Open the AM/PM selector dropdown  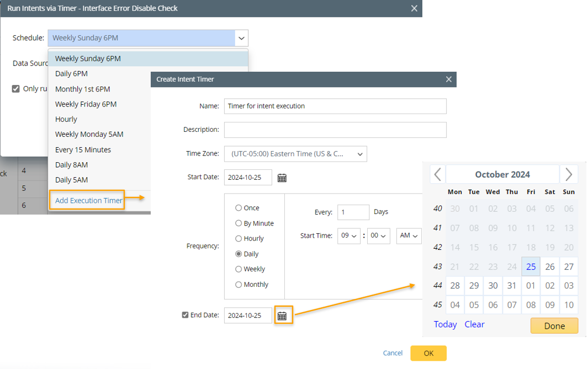(x=409, y=236)
